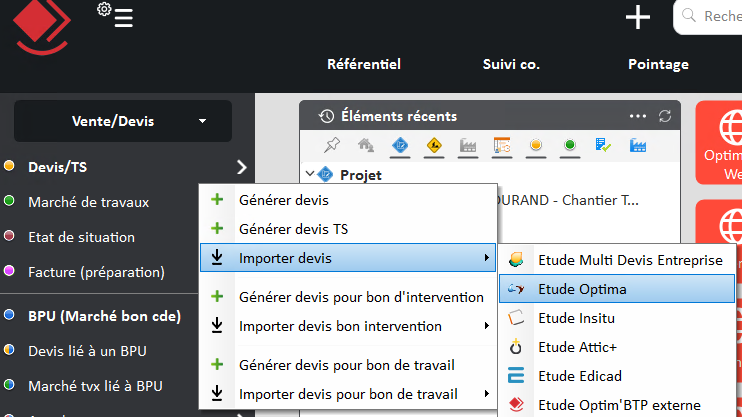The image size is (742, 417).
Task: Toggle the green dot filter icon
Action: coord(570,144)
